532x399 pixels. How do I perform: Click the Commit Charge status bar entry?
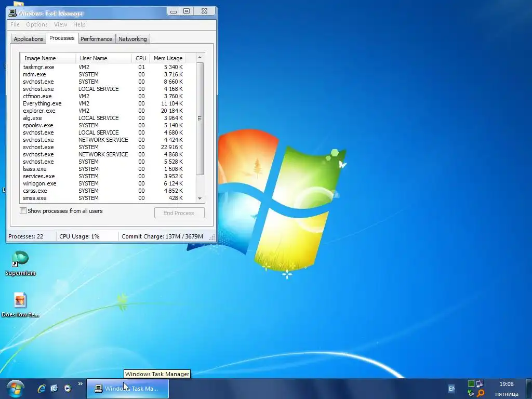(163, 236)
